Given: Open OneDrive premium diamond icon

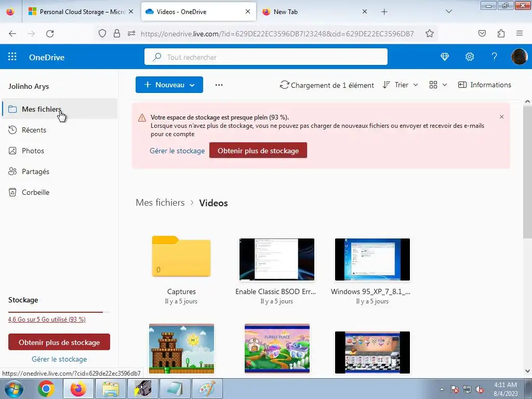Looking at the screenshot, I should click(x=445, y=57).
